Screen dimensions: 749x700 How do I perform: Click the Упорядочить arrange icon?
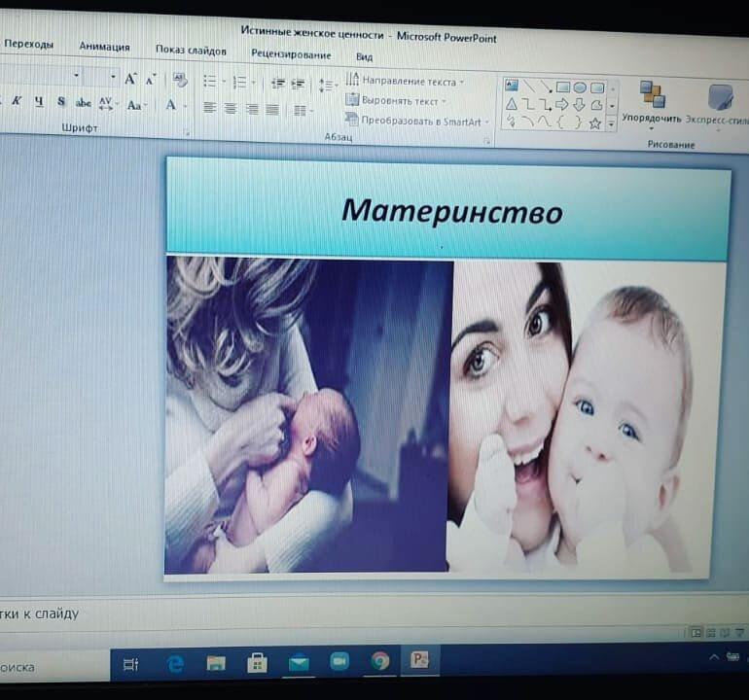click(651, 95)
